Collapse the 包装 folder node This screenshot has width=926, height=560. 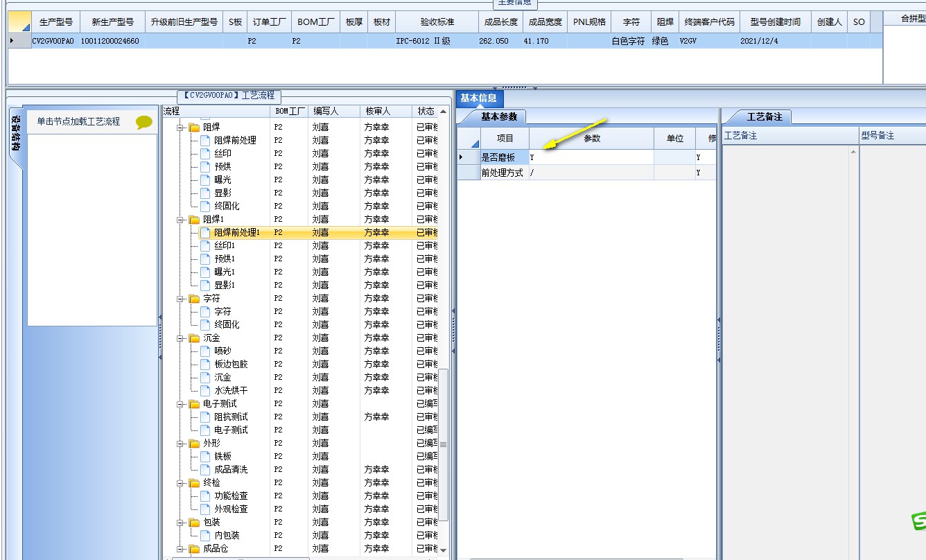pos(180,523)
